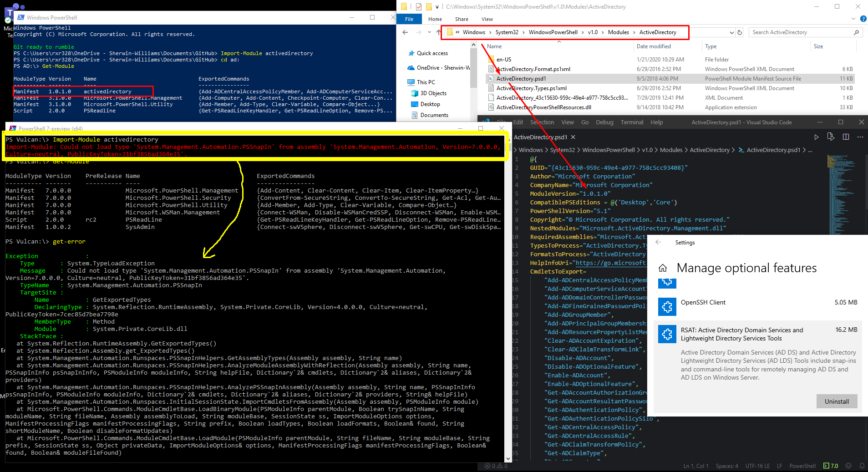868x472 pixels.
Task: Click the New Folder icon in Quick Access Toolbar
Action: [428, 6]
